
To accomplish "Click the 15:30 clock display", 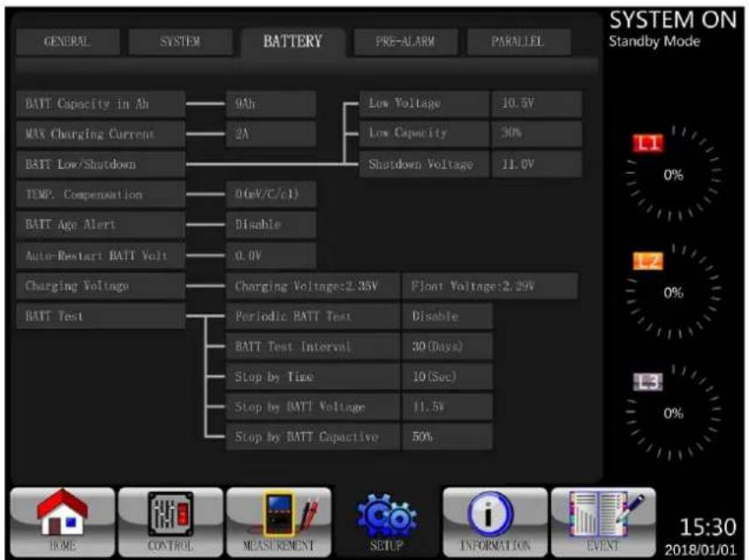I will click(x=707, y=527).
